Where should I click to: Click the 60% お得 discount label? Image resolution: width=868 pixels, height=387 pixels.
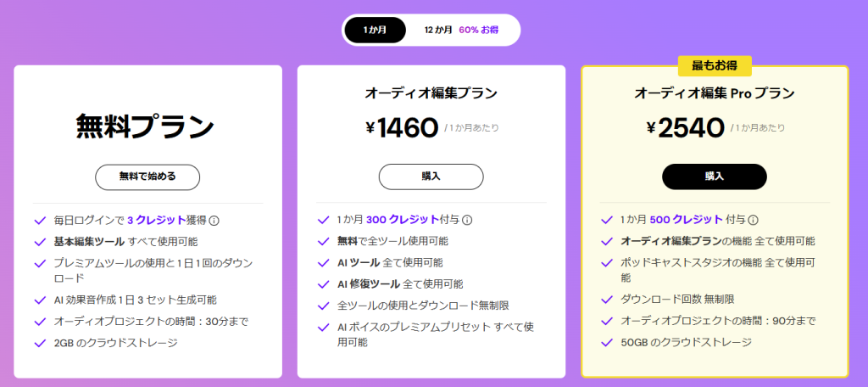click(x=480, y=30)
